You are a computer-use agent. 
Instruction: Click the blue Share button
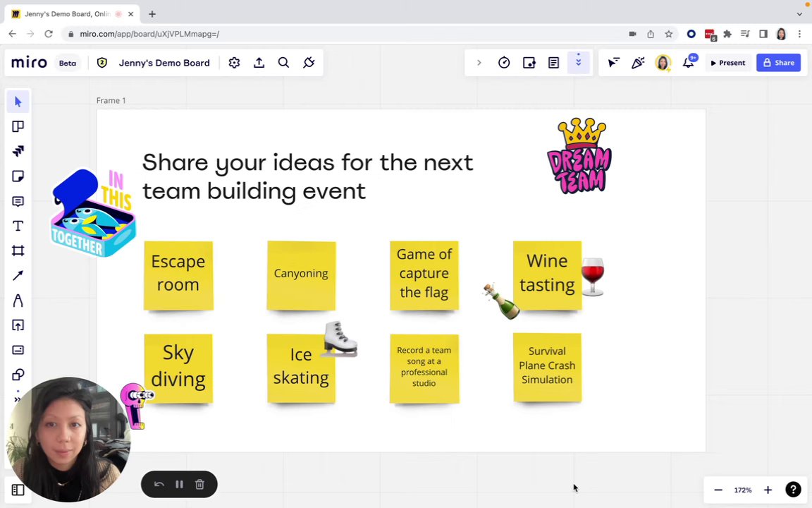(x=778, y=63)
